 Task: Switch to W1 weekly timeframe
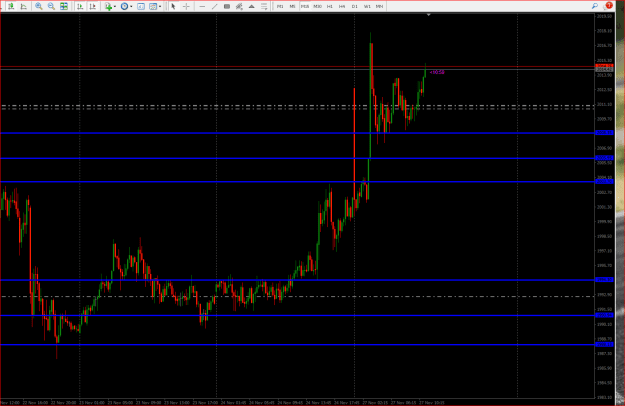[367, 6]
